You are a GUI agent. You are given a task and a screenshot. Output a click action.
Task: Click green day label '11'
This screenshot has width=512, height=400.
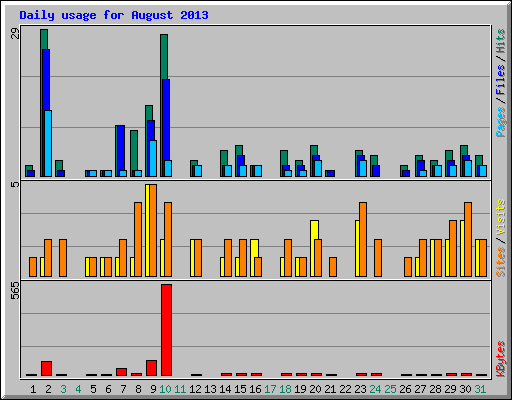point(180,389)
